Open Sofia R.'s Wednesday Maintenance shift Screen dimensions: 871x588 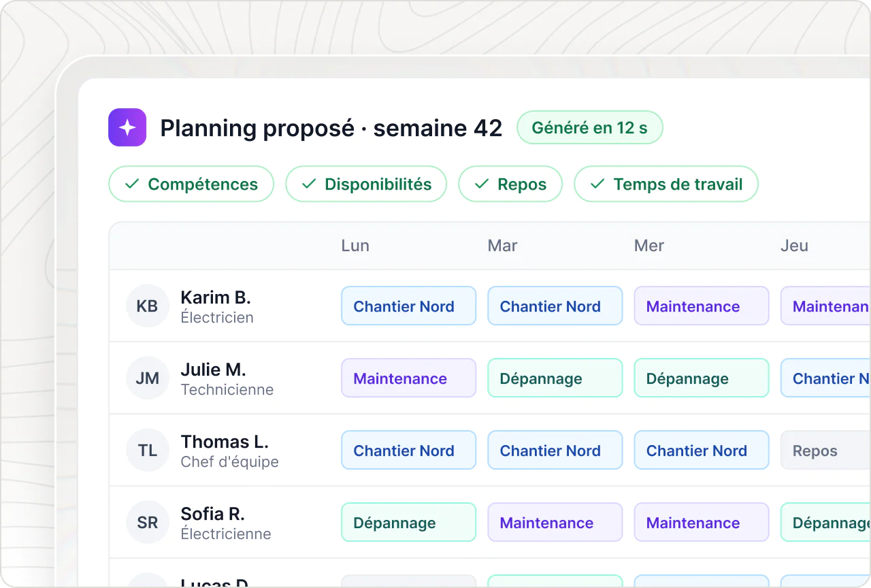[x=702, y=523]
